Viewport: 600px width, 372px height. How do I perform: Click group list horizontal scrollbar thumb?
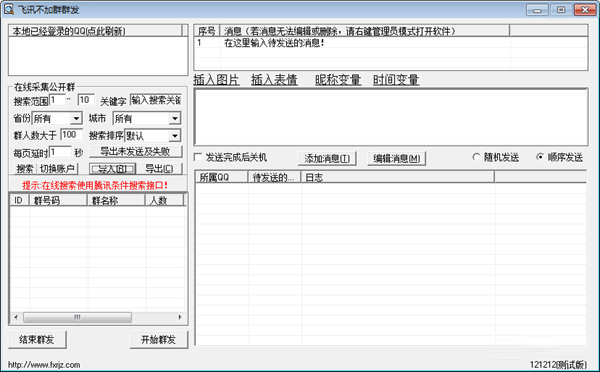coord(77,317)
